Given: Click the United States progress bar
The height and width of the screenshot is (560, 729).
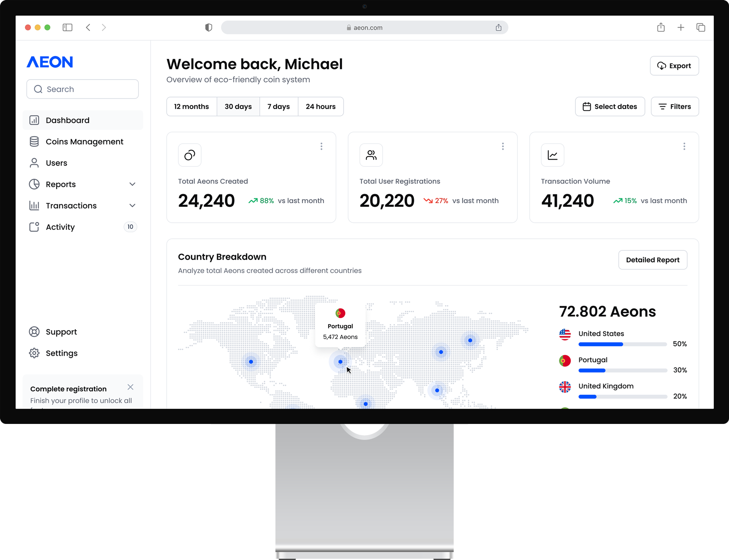Looking at the screenshot, I should coord(623,344).
